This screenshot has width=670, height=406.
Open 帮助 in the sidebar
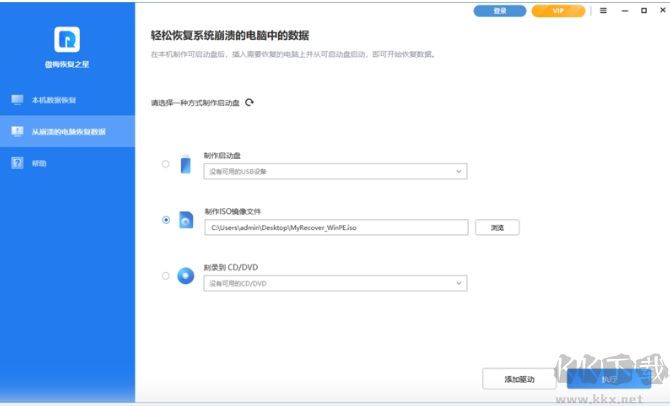tap(68, 163)
